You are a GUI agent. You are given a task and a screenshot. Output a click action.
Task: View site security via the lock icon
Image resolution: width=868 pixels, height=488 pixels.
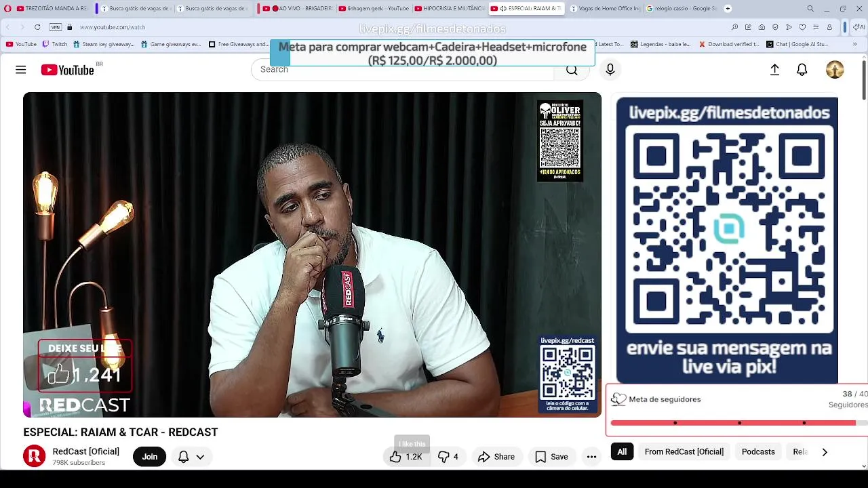click(x=69, y=27)
